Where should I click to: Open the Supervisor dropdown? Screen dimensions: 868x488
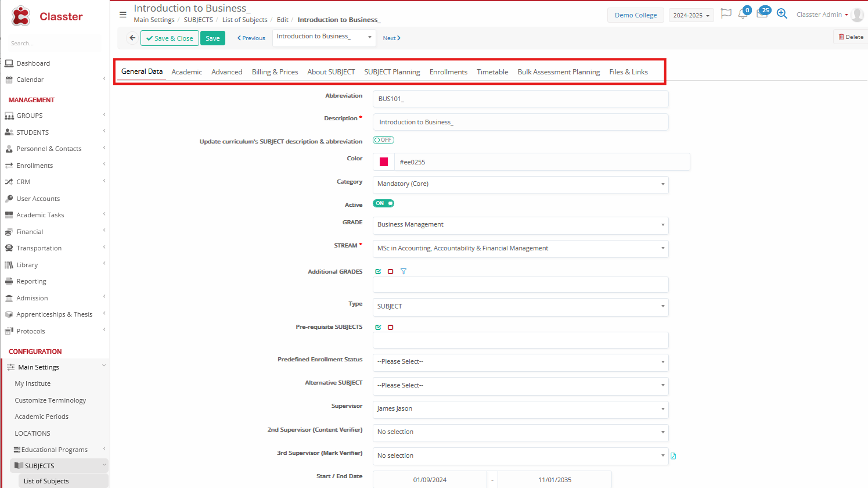click(520, 409)
